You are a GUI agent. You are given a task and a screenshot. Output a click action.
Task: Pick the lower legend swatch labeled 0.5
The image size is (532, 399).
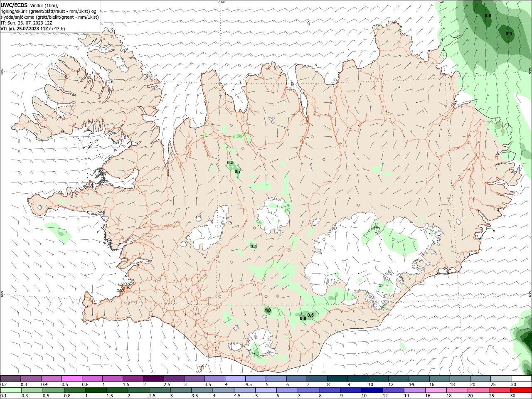[53, 390]
